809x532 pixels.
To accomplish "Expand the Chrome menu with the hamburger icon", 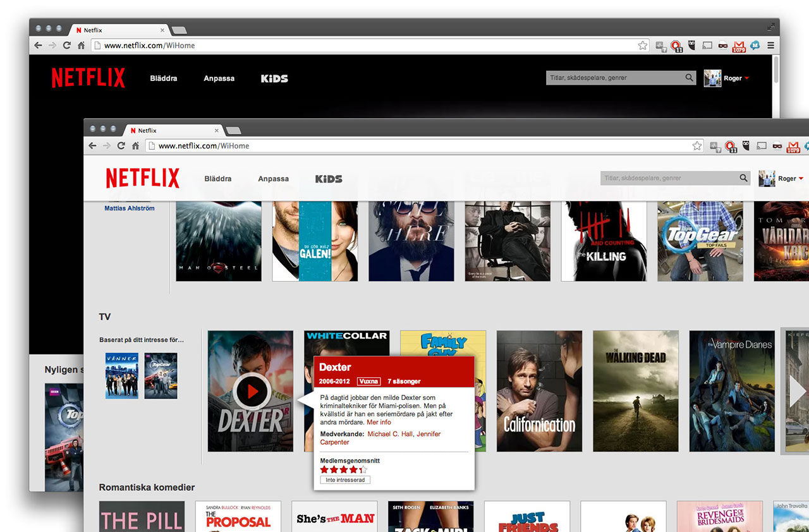I will (x=770, y=45).
